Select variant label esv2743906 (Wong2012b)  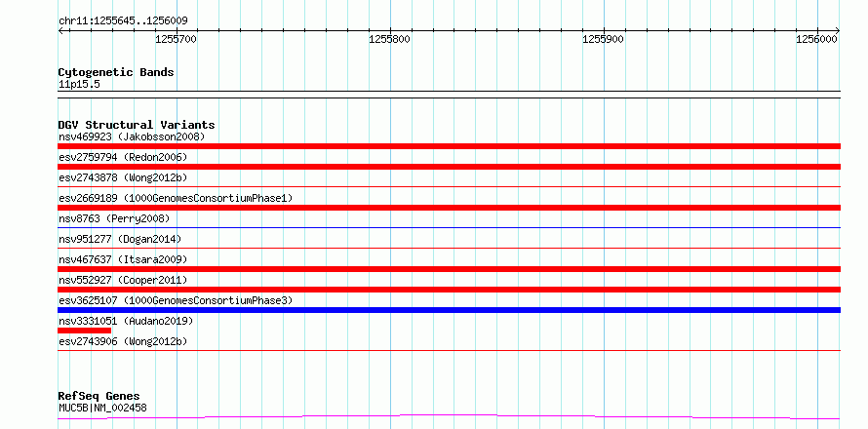click(x=123, y=341)
